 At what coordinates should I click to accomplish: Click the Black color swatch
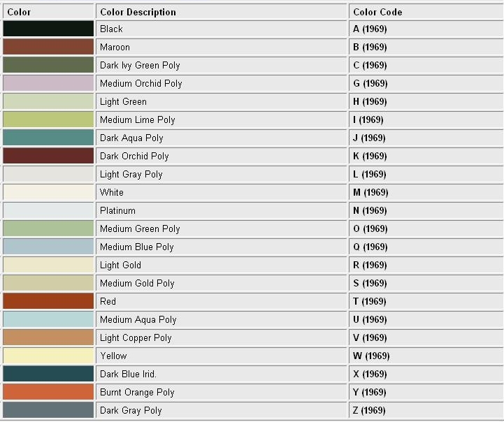48,29
